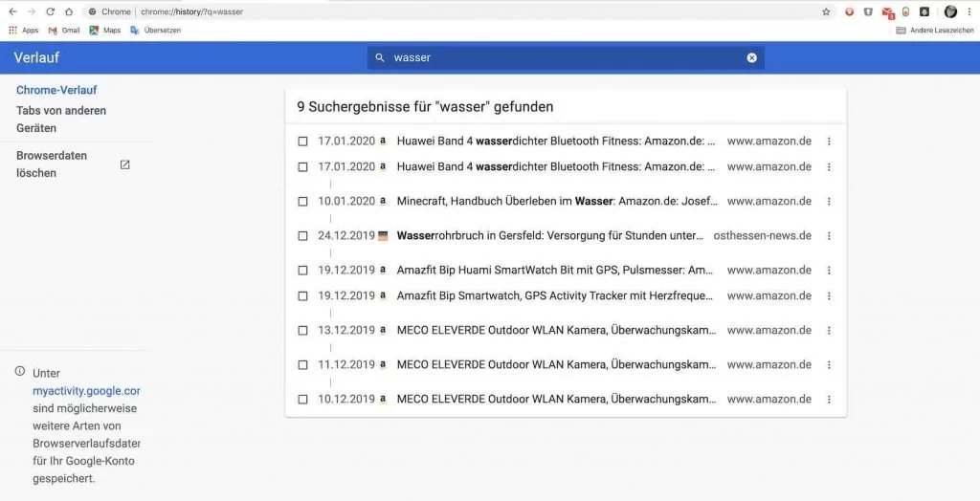Open more actions for second Huawei Band 4 entry
980x501 pixels.
pos(829,166)
